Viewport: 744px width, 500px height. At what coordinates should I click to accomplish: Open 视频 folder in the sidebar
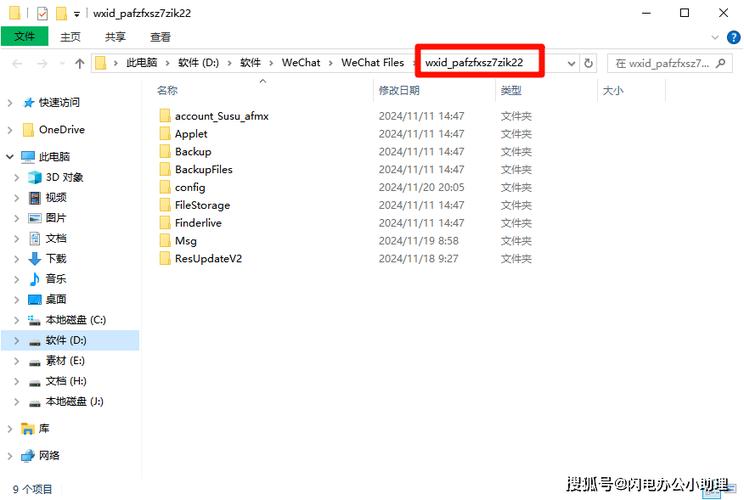coord(56,198)
